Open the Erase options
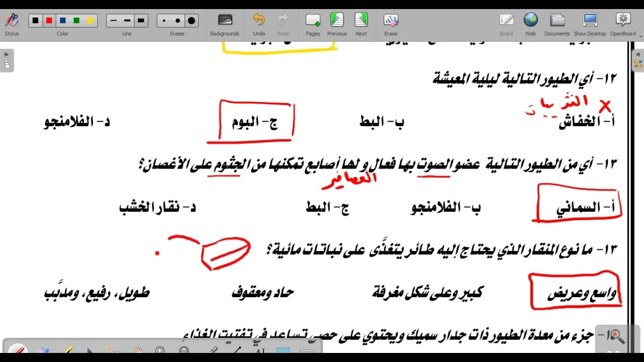644x362 pixels. 390,24
